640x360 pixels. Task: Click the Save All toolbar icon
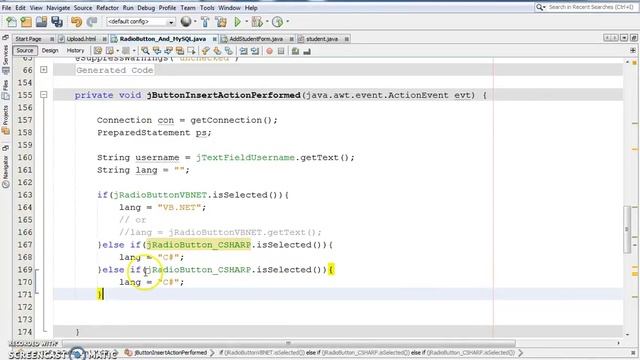point(57,22)
